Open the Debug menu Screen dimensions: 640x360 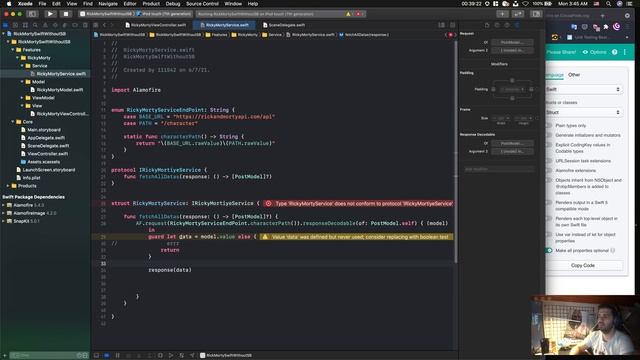pyautogui.click(x=173, y=4)
